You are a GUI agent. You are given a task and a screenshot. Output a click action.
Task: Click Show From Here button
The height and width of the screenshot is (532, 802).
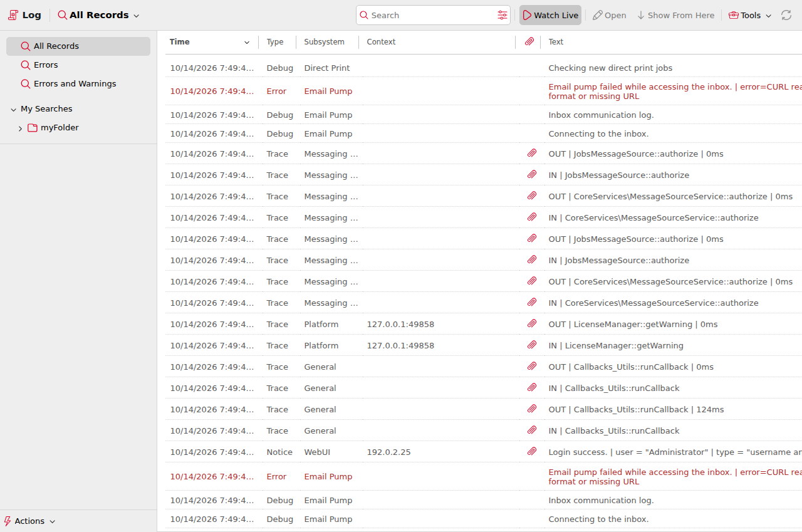click(675, 15)
